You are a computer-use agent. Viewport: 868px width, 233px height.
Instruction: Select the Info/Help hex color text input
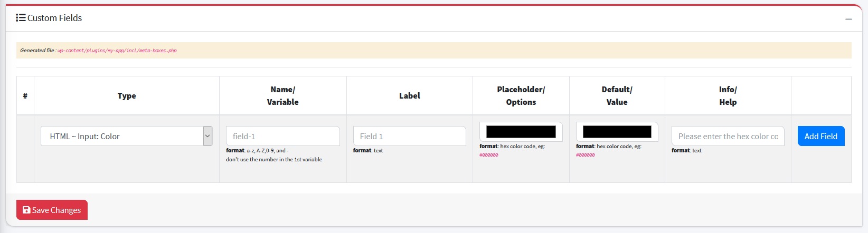coord(728,136)
